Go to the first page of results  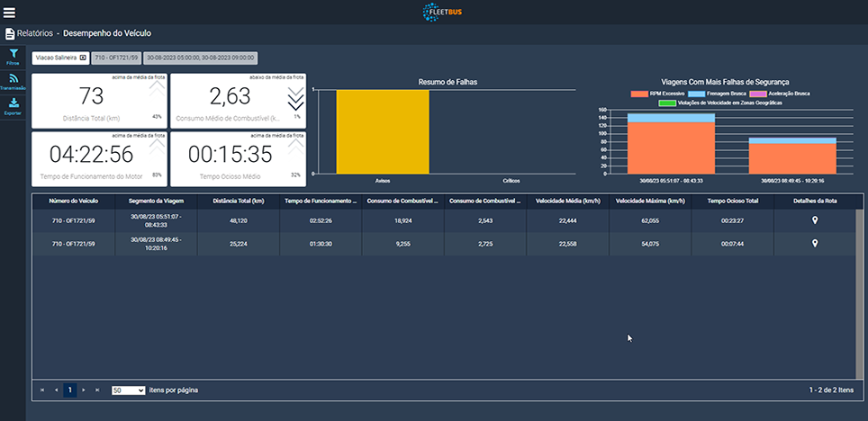(x=41, y=390)
